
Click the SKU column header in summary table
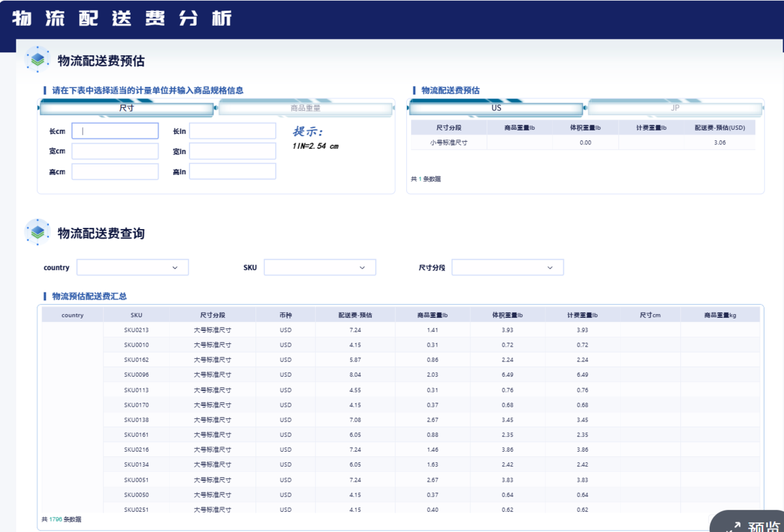137,315
